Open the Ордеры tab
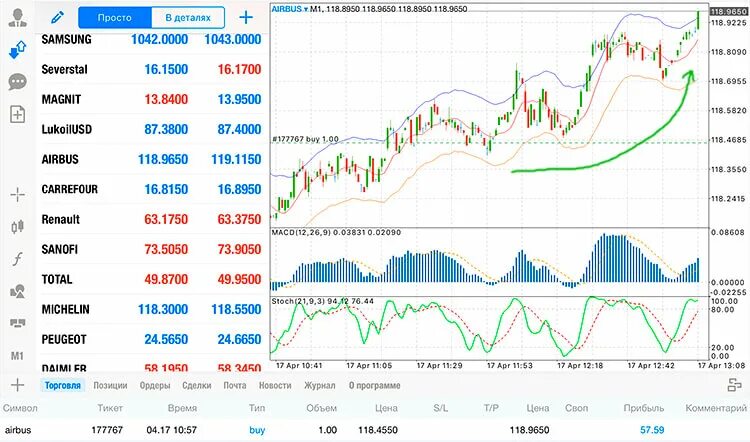The image size is (750, 442). 155,386
